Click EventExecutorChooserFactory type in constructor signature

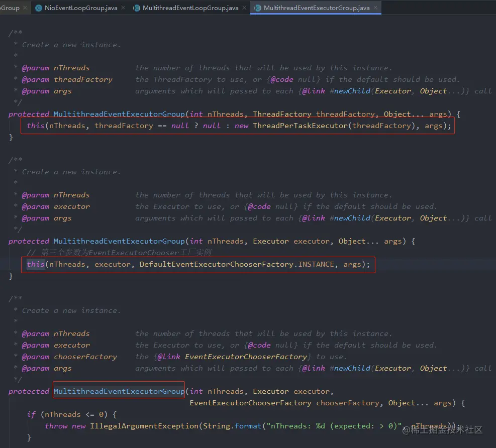pos(250,403)
